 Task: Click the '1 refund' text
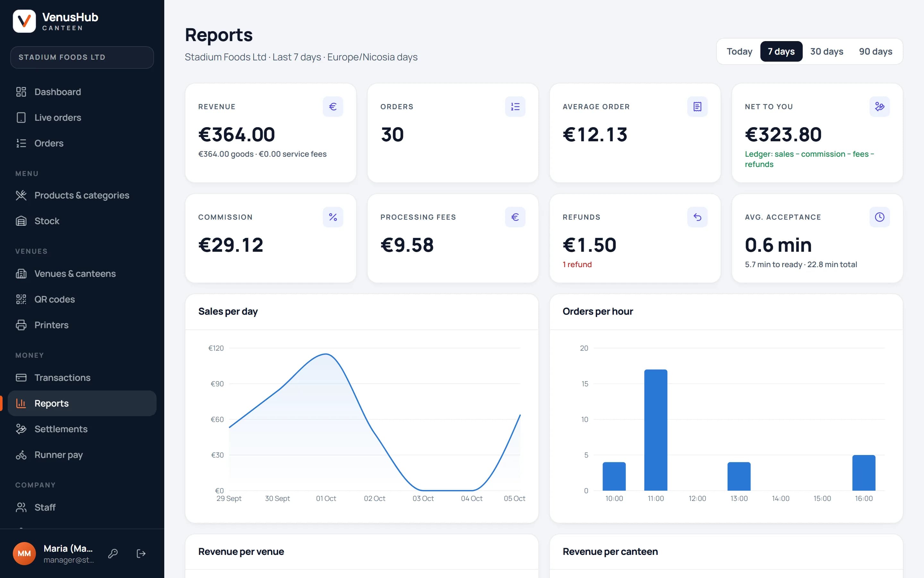coord(577,265)
